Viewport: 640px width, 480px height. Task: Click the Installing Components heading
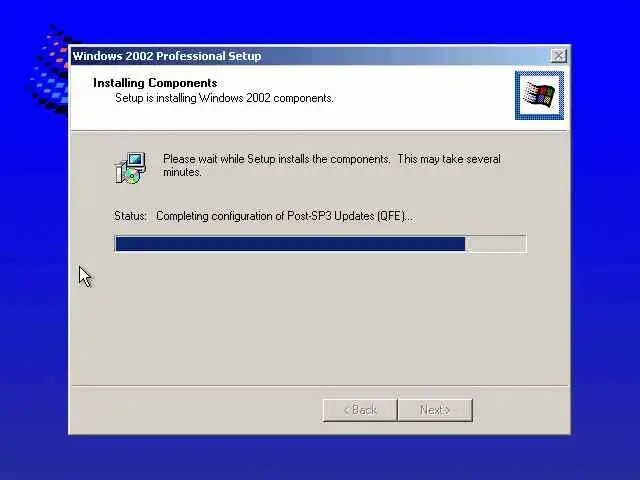pyautogui.click(x=155, y=83)
